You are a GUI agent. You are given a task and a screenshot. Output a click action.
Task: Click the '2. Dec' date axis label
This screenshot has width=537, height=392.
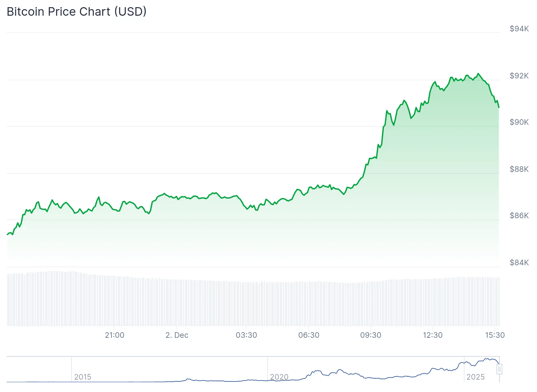[177, 335]
